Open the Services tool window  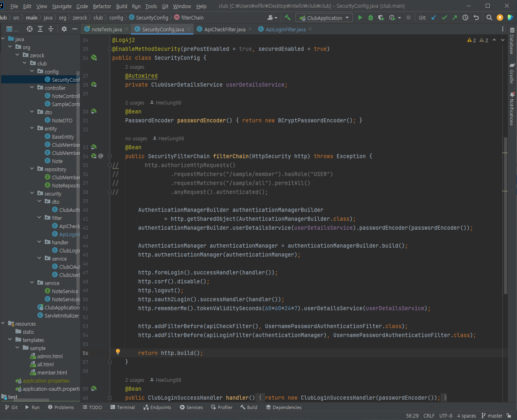pos(191,407)
